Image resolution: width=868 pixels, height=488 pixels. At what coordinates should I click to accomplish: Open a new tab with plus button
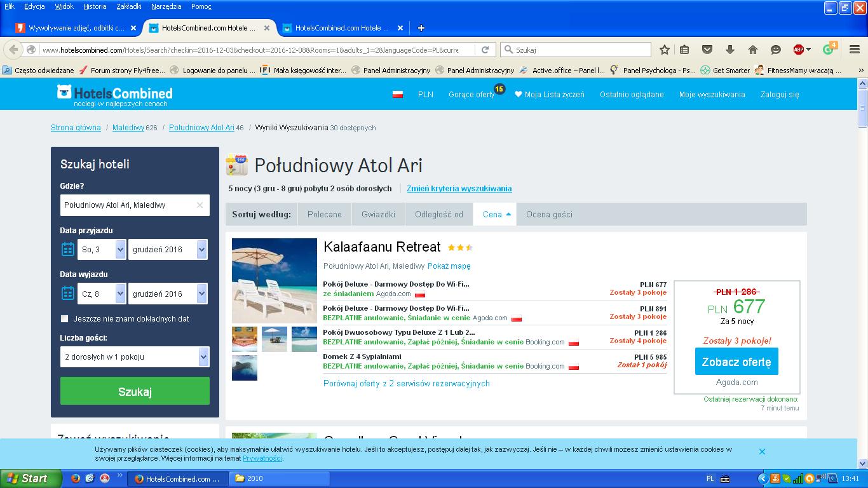tap(421, 28)
